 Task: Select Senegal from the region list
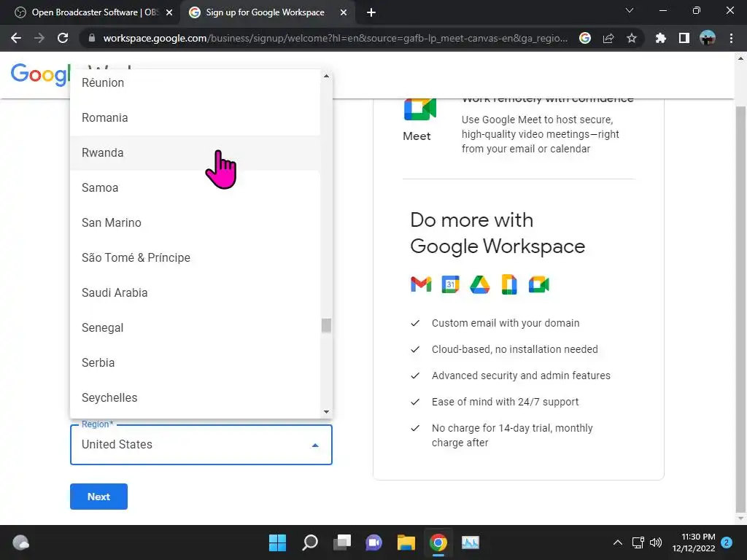click(x=195, y=327)
